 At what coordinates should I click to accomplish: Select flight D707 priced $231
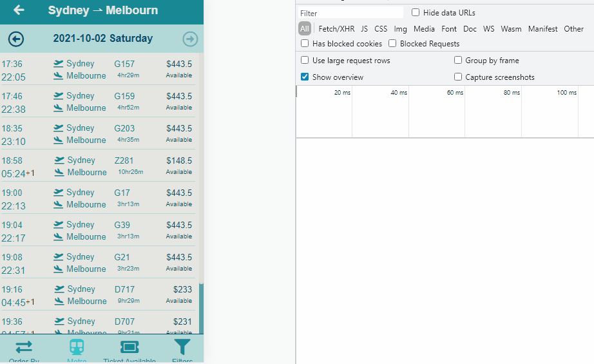(x=99, y=323)
